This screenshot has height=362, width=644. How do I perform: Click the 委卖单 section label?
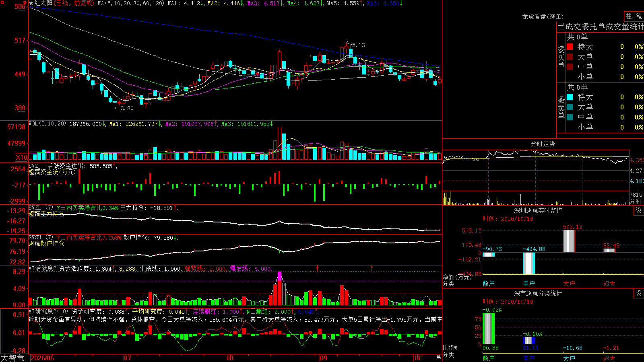(x=561, y=107)
